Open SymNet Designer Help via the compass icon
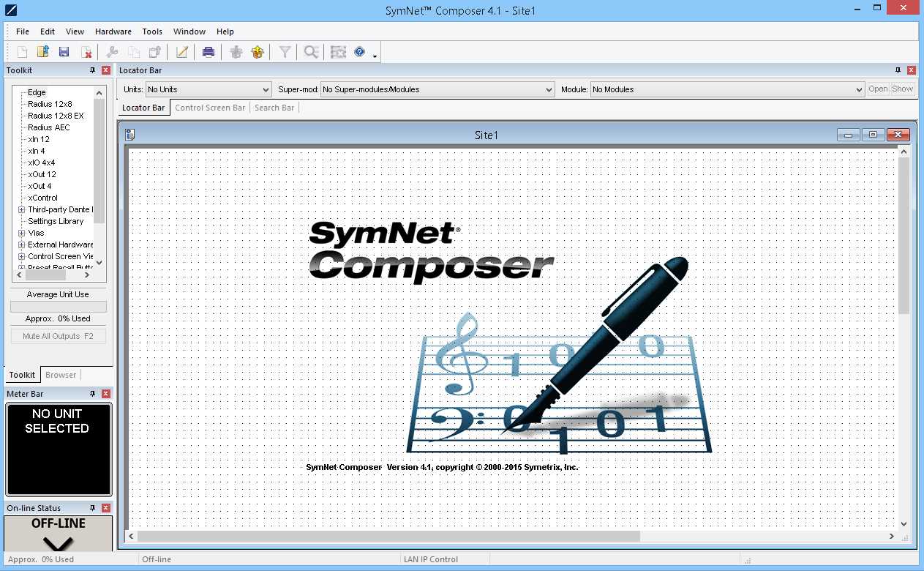Image resolution: width=924 pixels, height=571 pixels. [358, 51]
